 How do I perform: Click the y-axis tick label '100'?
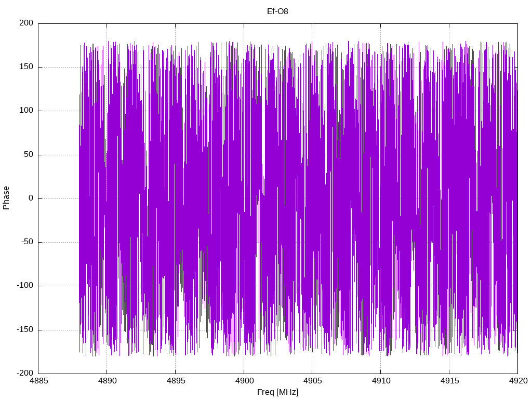coord(26,111)
